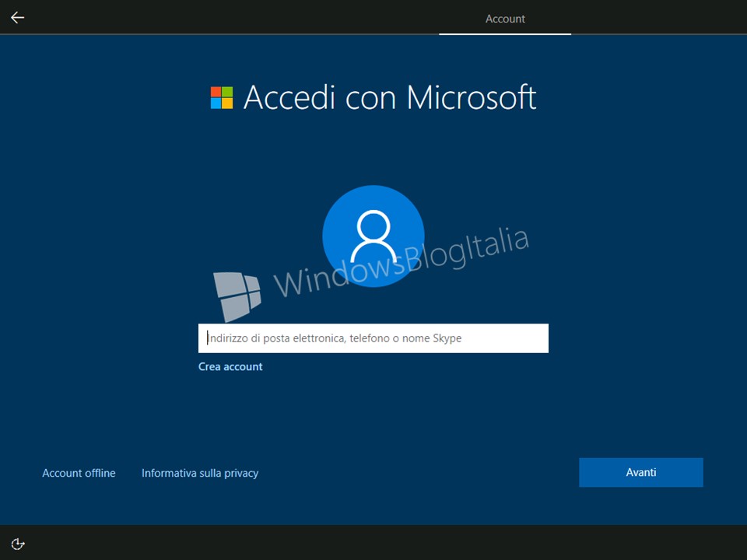747x560 pixels.
Task: Go back using the top-left arrow
Action: point(18,18)
